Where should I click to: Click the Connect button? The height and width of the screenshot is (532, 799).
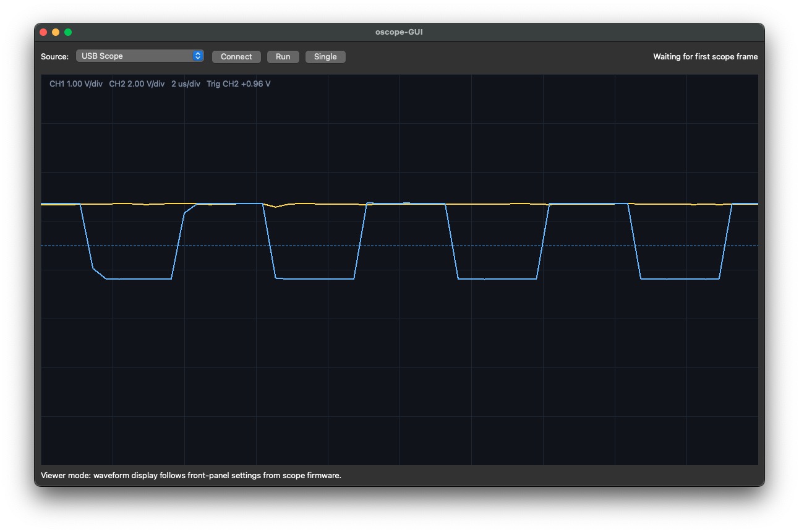click(x=236, y=57)
